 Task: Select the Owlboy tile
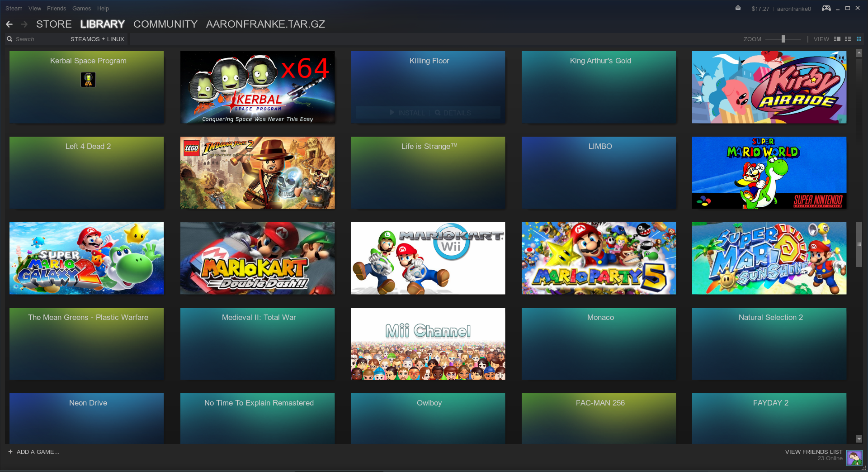tap(428, 419)
